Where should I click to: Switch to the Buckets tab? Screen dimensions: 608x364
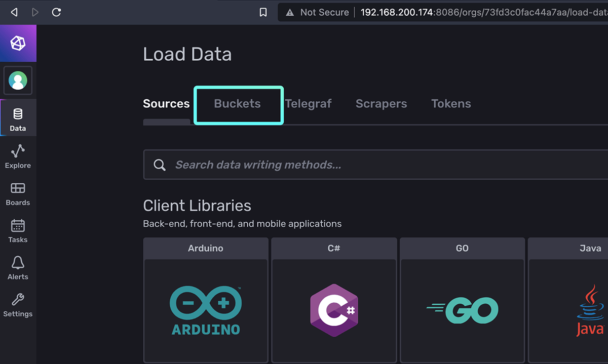tap(238, 104)
